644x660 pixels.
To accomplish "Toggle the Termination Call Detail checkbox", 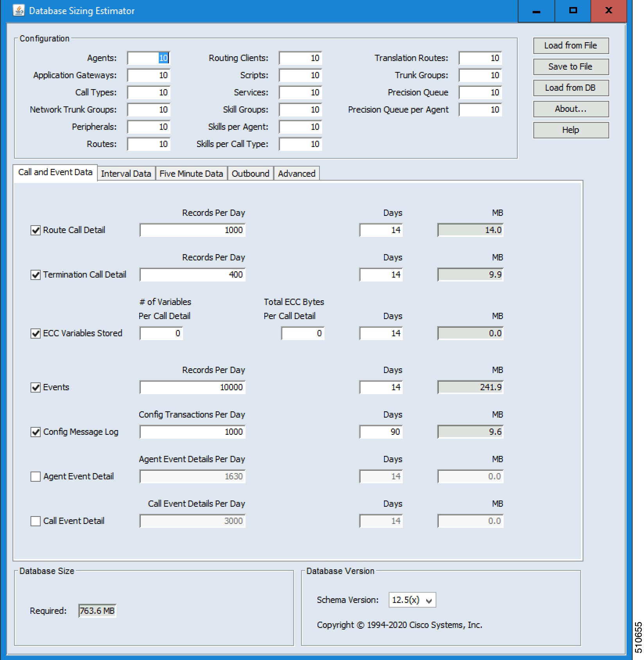I will pyautogui.click(x=36, y=275).
